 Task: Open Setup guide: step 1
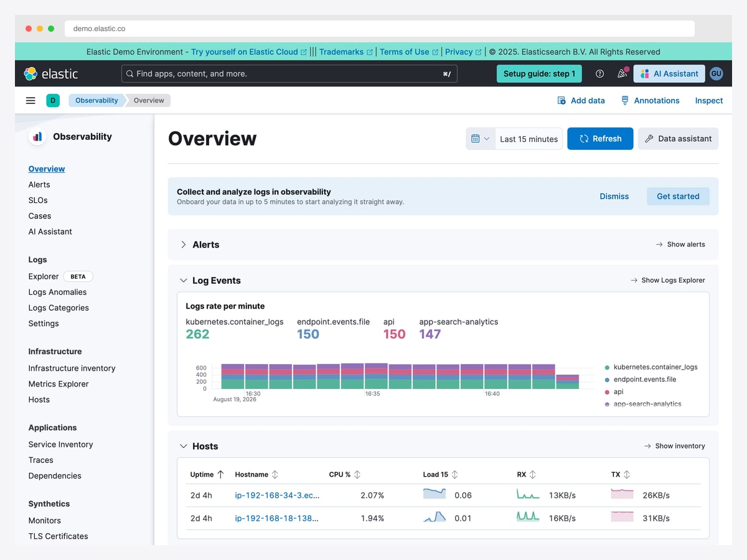(x=539, y=73)
